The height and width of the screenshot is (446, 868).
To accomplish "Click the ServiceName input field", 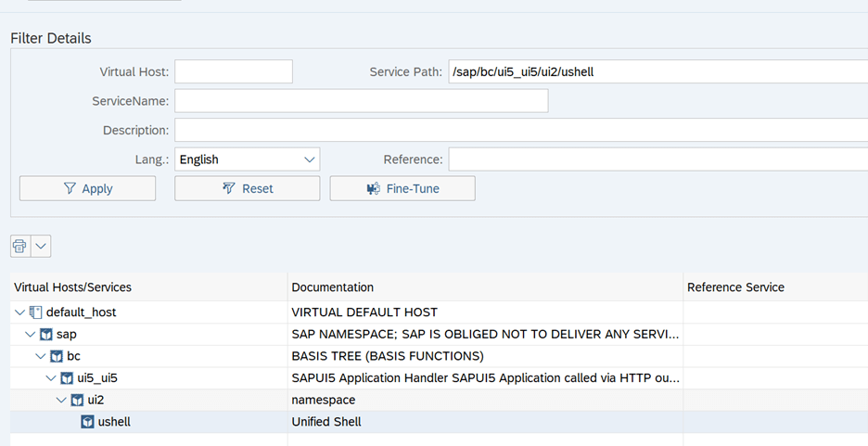I will [362, 101].
